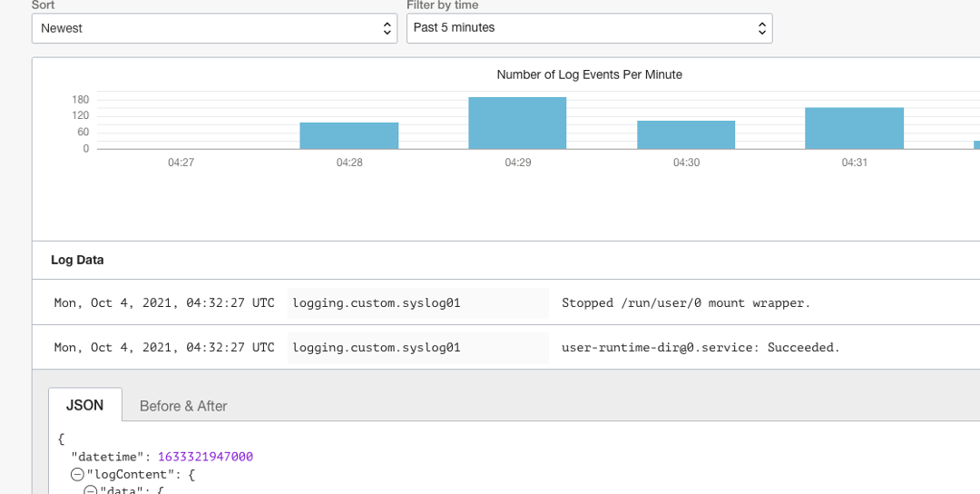
Task: Open the Sort dropdown showing Newest
Action: (x=214, y=28)
